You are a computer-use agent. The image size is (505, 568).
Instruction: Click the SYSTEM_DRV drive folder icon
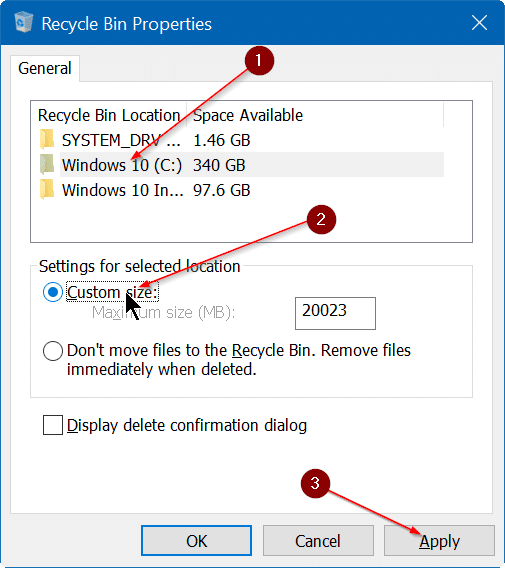click(47, 140)
